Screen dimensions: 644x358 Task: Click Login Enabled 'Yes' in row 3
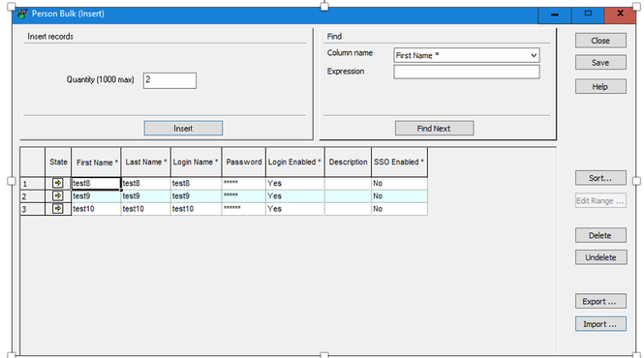pyautogui.click(x=295, y=209)
